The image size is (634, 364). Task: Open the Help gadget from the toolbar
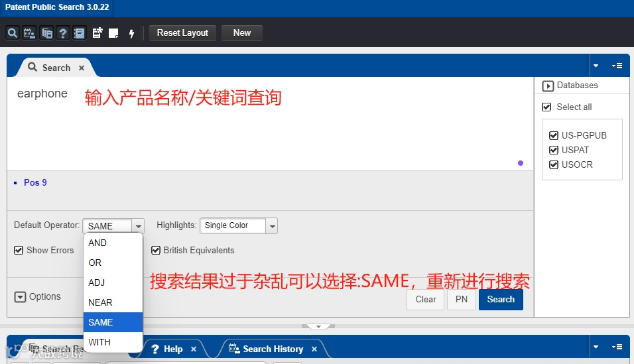[x=63, y=32]
